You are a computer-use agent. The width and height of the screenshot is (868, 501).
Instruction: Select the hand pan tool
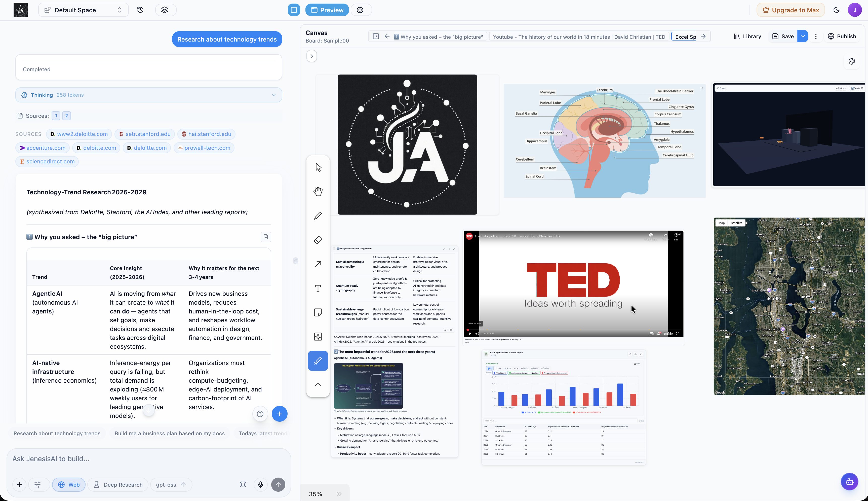click(x=318, y=191)
